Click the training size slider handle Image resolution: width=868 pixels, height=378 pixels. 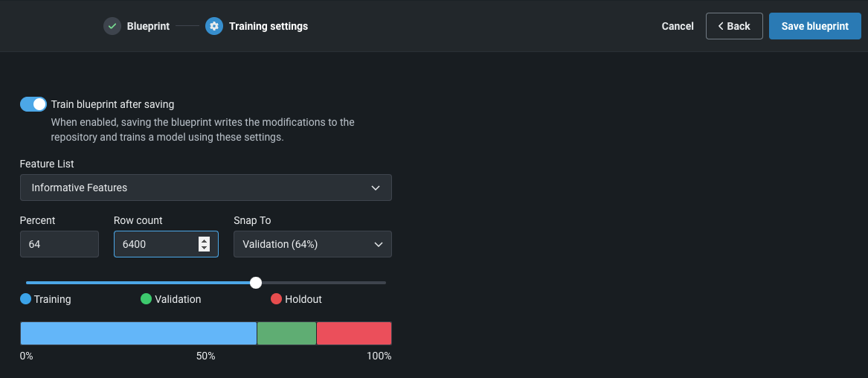[256, 283]
